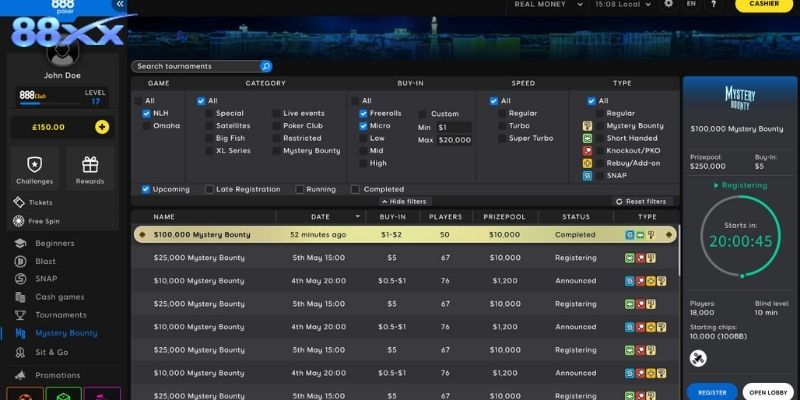The image size is (800, 400).
Task: Click the Open Lobby button
Action: 769,392
